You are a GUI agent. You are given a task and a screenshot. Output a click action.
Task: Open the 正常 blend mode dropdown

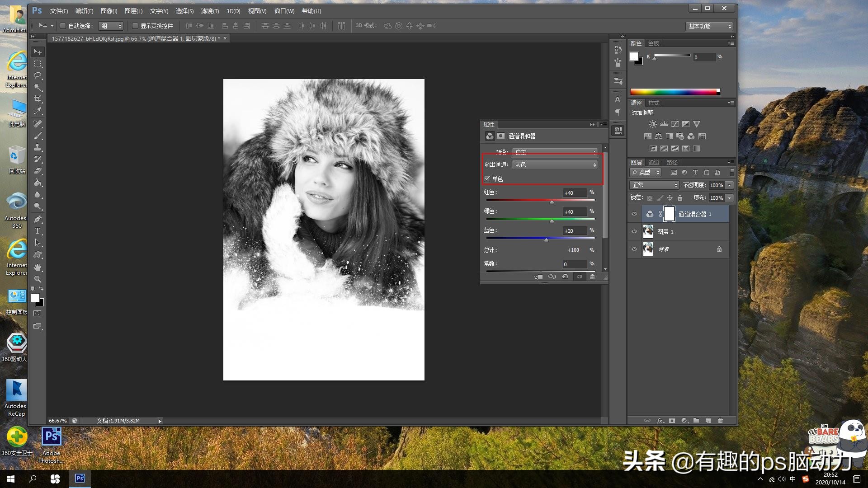point(654,185)
